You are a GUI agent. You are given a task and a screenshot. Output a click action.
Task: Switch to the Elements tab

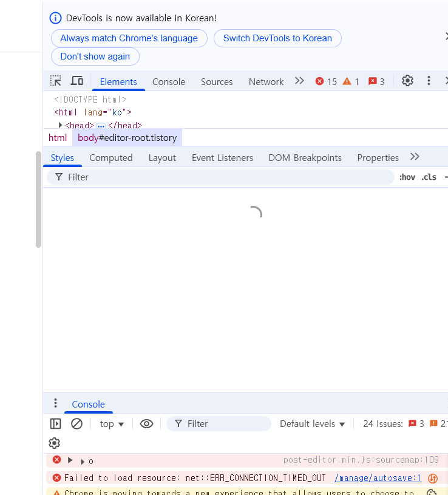118,82
